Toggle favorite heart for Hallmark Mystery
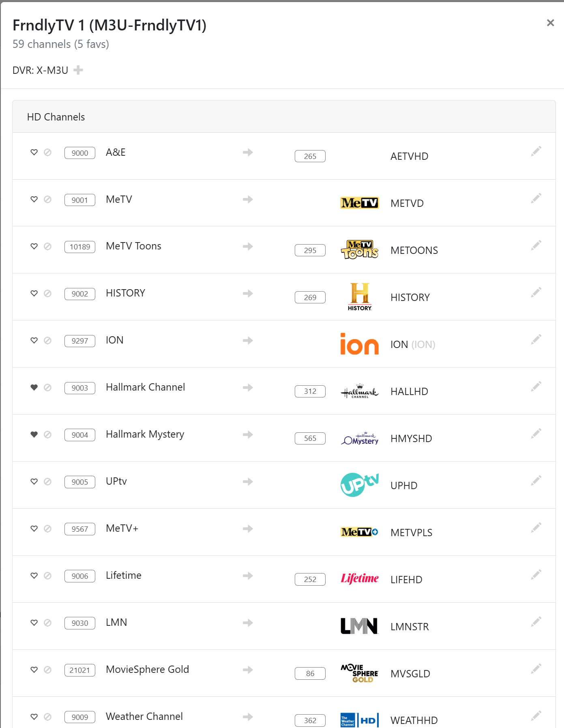This screenshot has height=728, width=564. (34, 434)
